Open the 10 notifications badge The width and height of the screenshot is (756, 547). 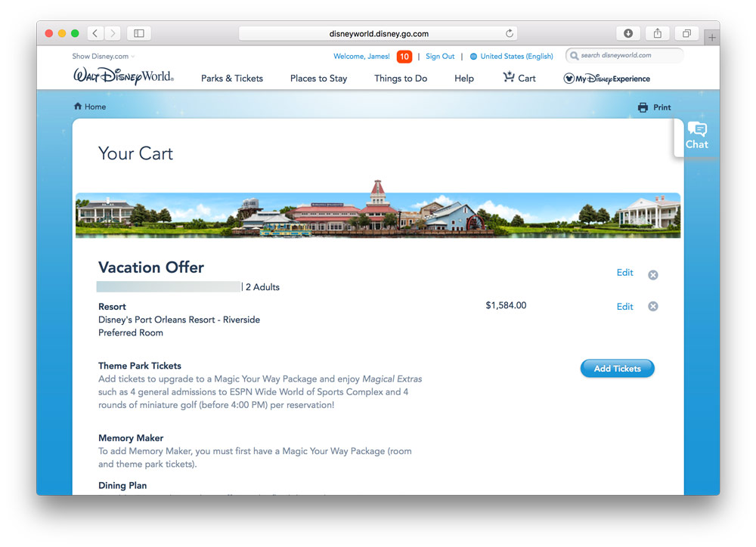click(x=404, y=57)
